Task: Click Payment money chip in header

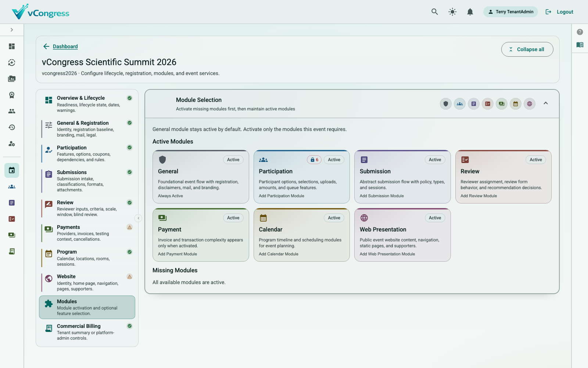Action: point(502,104)
